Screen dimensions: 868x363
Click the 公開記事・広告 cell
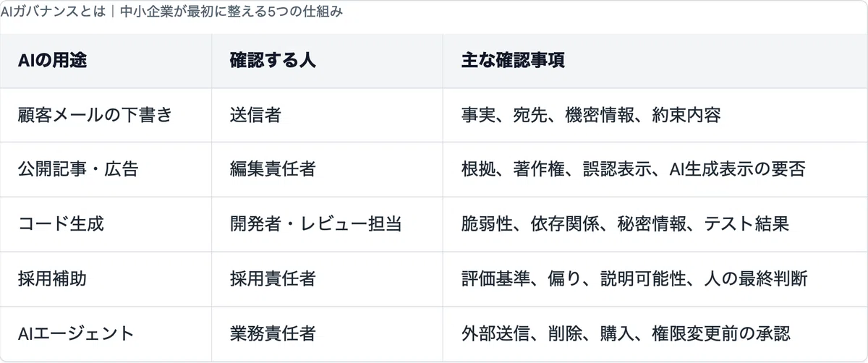(x=106, y=169)
